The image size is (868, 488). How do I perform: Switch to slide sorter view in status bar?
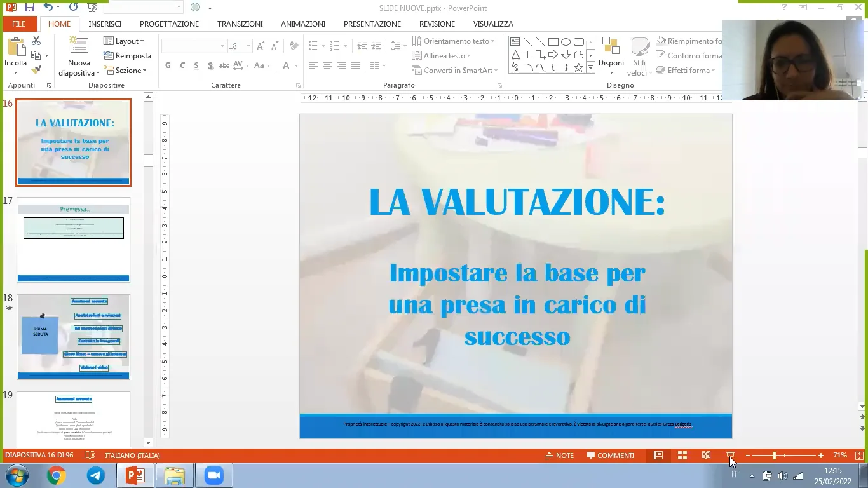pyautogui.click(x=682, y=456)
